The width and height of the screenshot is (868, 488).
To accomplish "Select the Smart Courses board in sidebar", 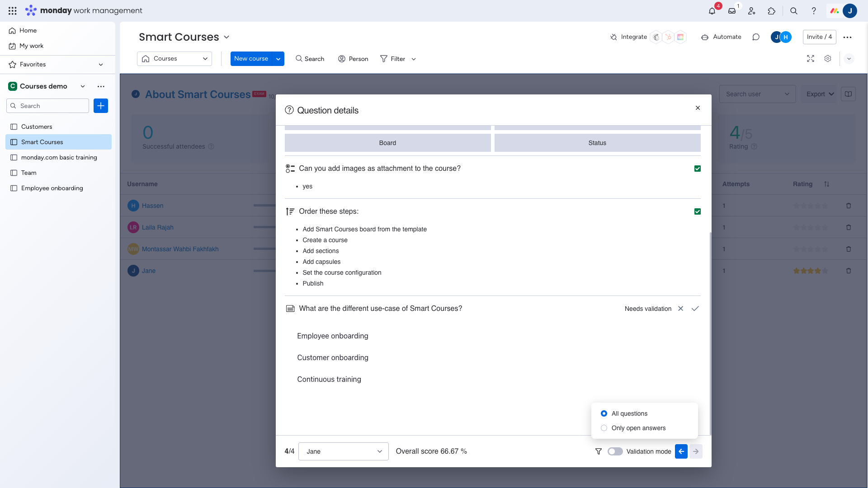I will pyautogui.click(x=59, y=142).
